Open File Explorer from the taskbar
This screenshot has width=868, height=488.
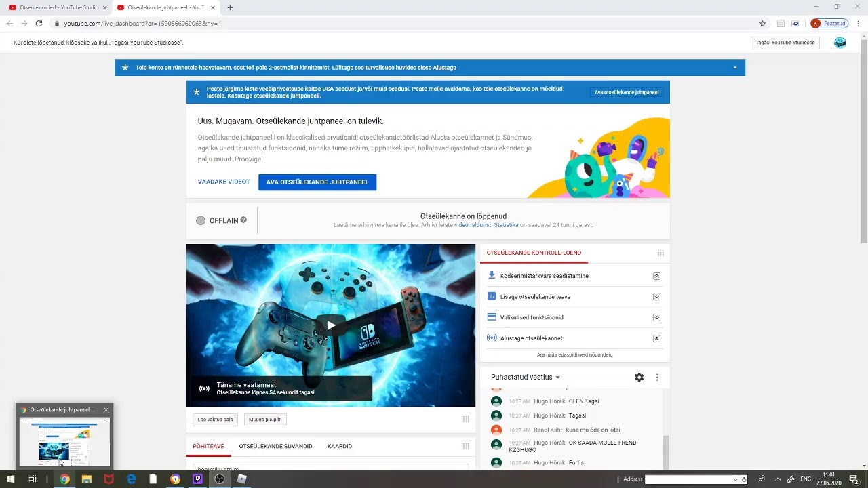click(87, 479)
